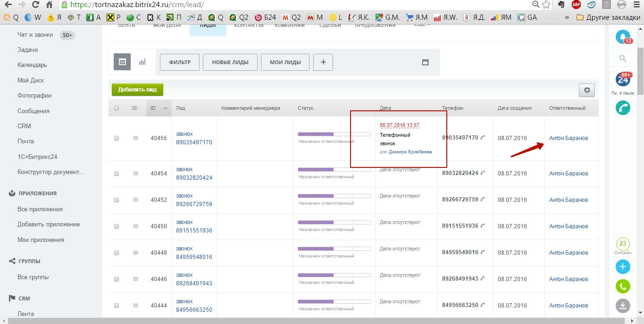Open Б24 bookmark in bookmarks bar
The height and width of the screenshot is (324, 644).
(x=265, y=17)
